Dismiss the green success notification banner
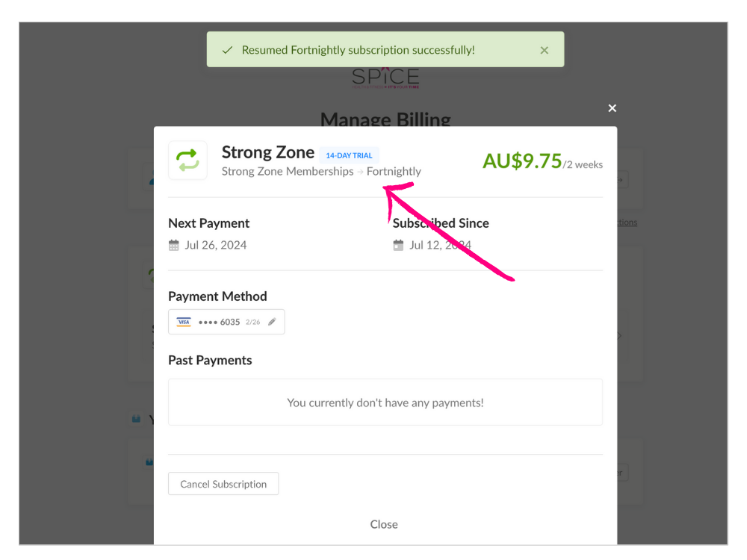Image resolution: width=747 pixels, height=560 pixels. (544, 50)
